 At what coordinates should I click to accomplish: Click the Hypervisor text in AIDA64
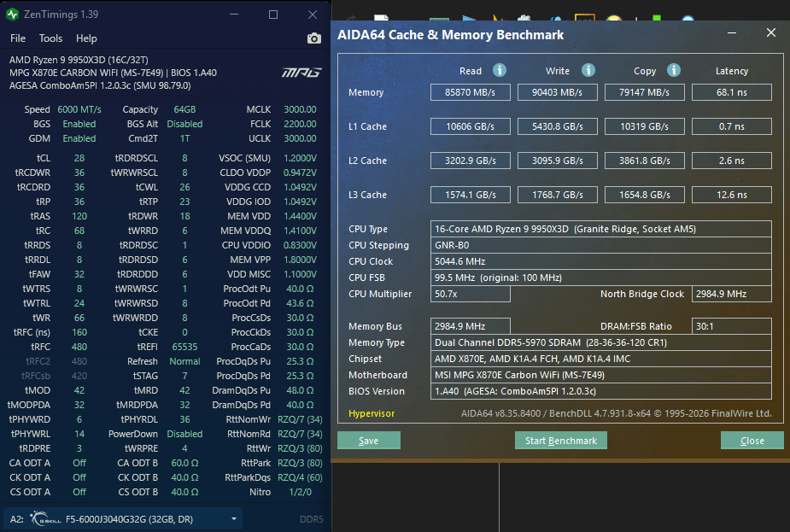[x=372, y=413]
